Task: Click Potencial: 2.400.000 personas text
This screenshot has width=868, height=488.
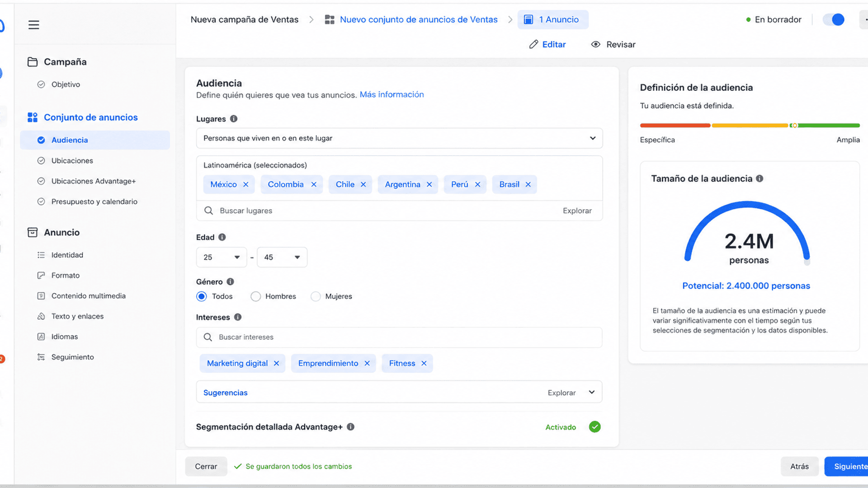Action: [746, 286]
